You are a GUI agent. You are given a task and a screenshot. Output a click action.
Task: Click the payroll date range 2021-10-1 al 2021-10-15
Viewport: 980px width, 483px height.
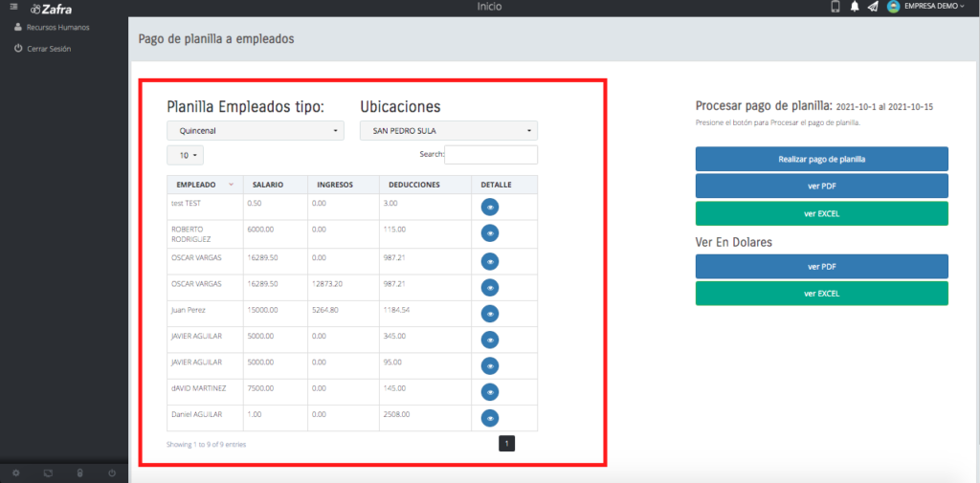884,107
